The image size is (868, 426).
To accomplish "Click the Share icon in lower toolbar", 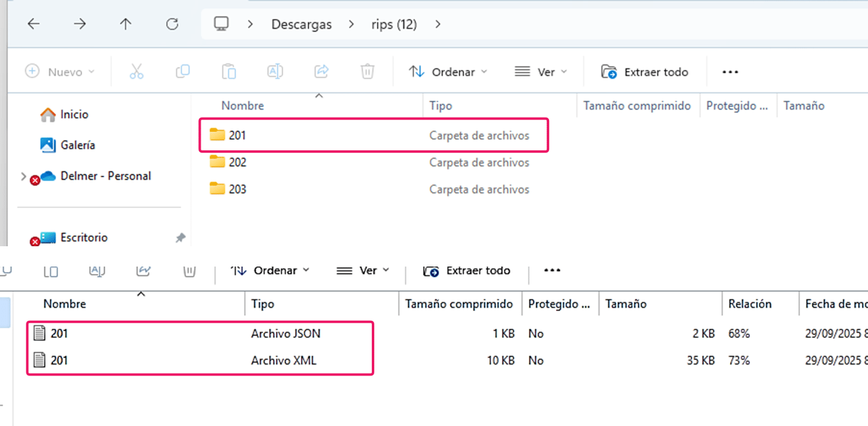I will (143, 270).
